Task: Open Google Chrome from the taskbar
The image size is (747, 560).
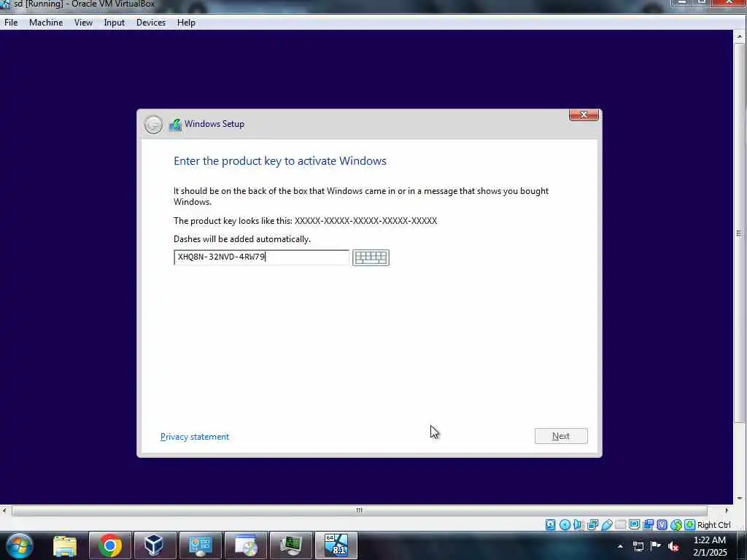Action: [x=110, y=546]
